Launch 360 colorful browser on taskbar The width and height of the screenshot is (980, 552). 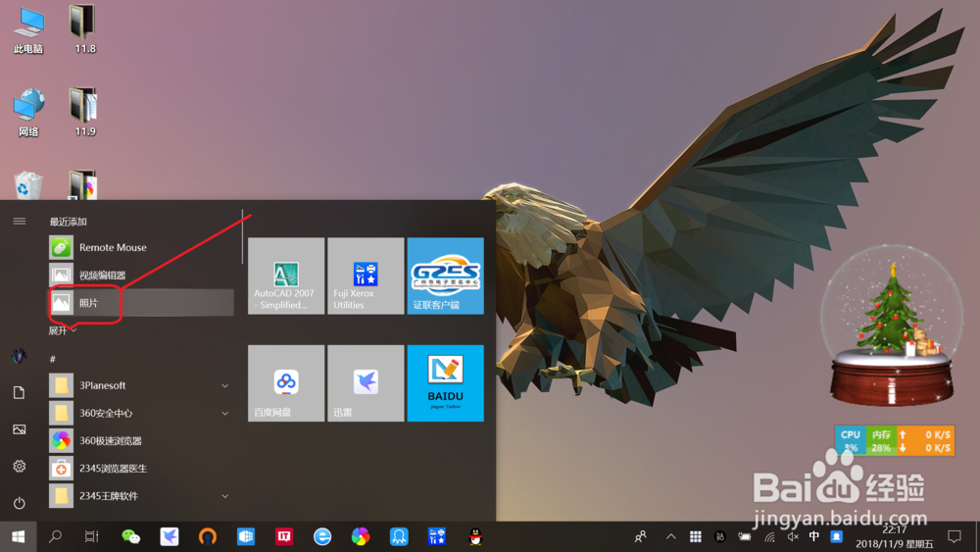tap(361, 536)
